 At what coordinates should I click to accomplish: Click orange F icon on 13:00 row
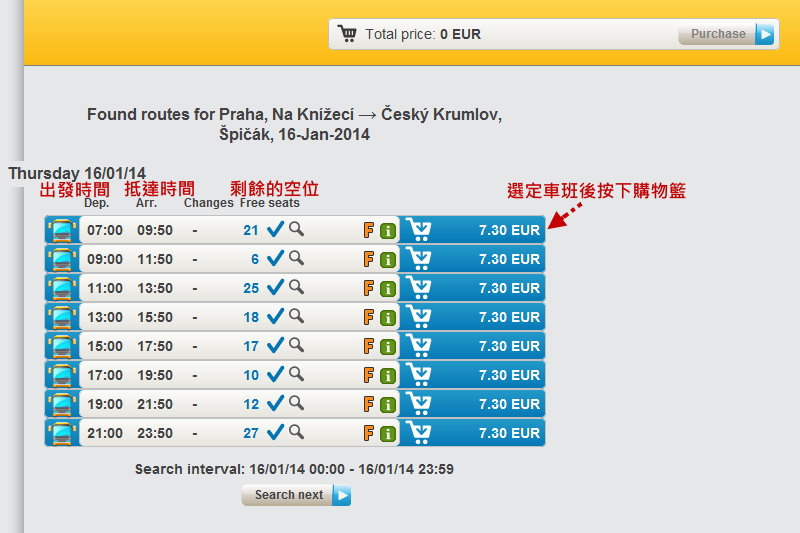tap(368, 317)
